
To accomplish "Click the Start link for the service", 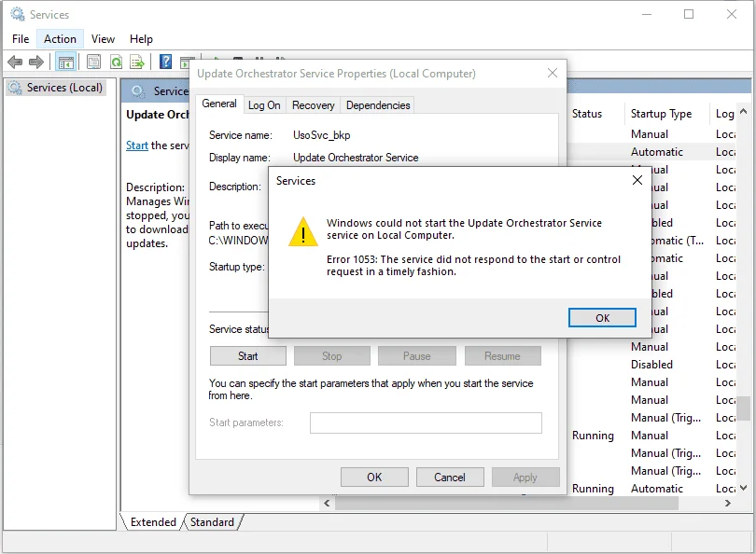I will tap(137, 145).
